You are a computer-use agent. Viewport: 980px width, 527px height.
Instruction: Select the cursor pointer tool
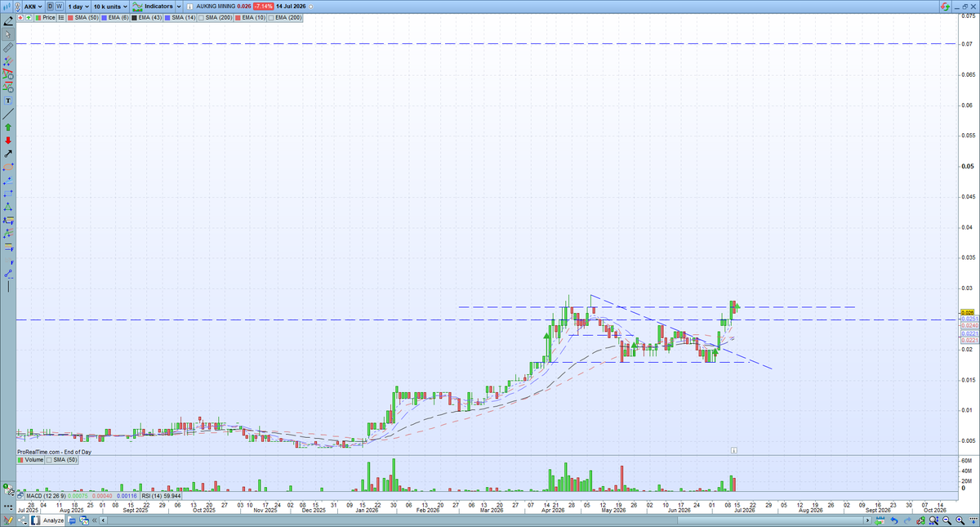click(x=9, y=34)
